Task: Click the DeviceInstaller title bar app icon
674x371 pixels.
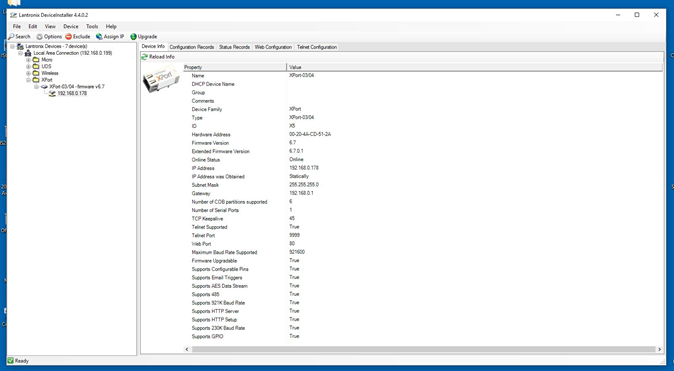Action: [13, 15]
